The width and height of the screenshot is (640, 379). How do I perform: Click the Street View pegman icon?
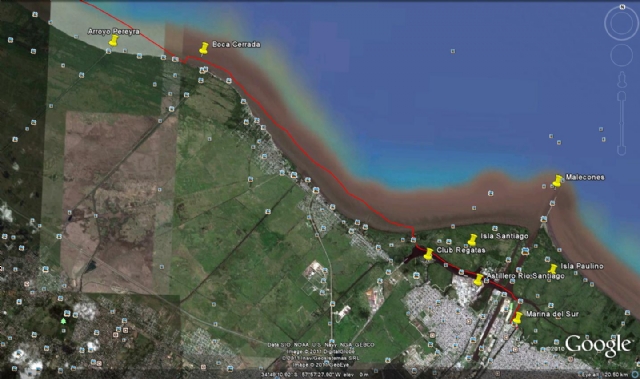pos(622,80)
